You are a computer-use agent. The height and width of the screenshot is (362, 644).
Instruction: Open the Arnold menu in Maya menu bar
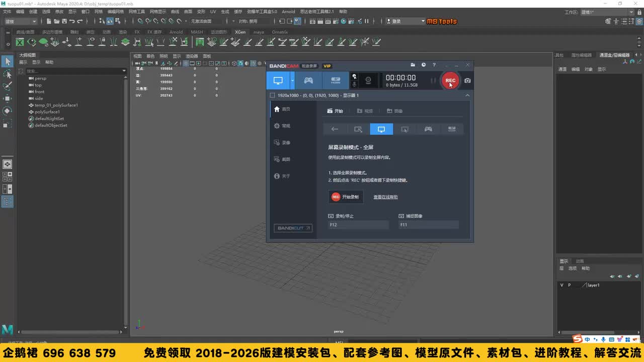click(288, 12)
